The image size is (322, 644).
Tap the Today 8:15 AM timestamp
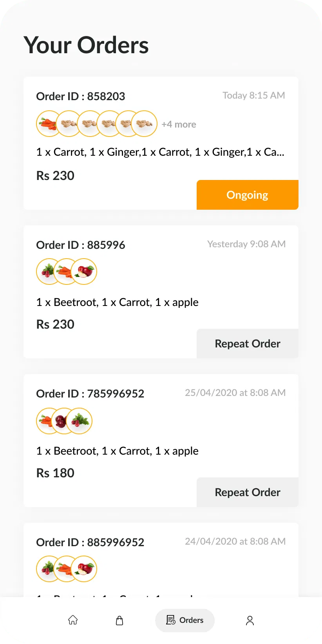[253, 95]
